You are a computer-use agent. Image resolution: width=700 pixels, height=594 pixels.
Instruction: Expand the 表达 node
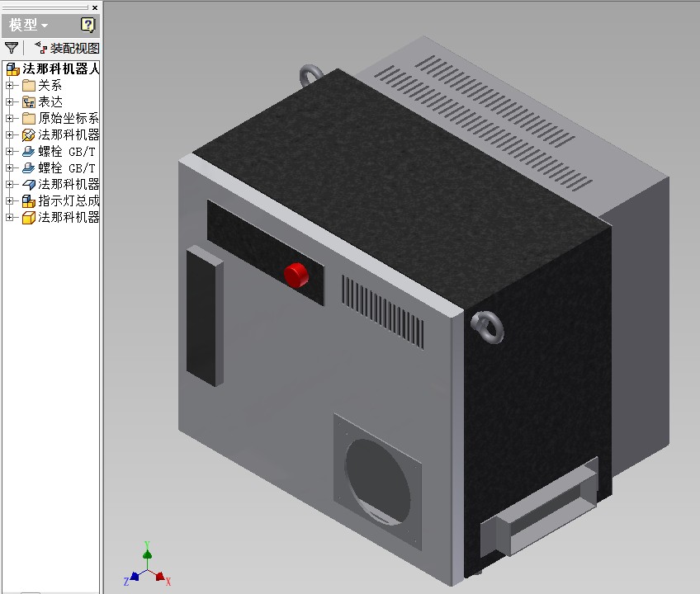coord(9,101)
